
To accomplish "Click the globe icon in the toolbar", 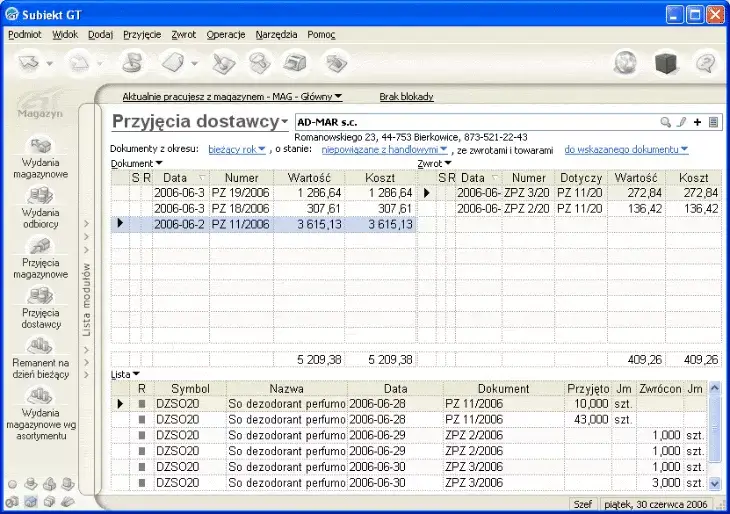I will pos(625,62).
